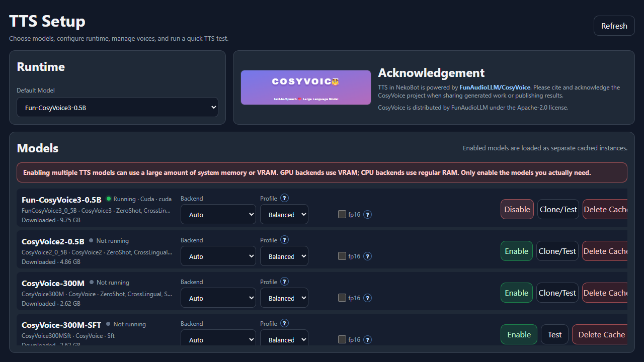Open Clone/Test for CosyVoice2-0.5B
The image size is (644, 362).
coord(557,251)
